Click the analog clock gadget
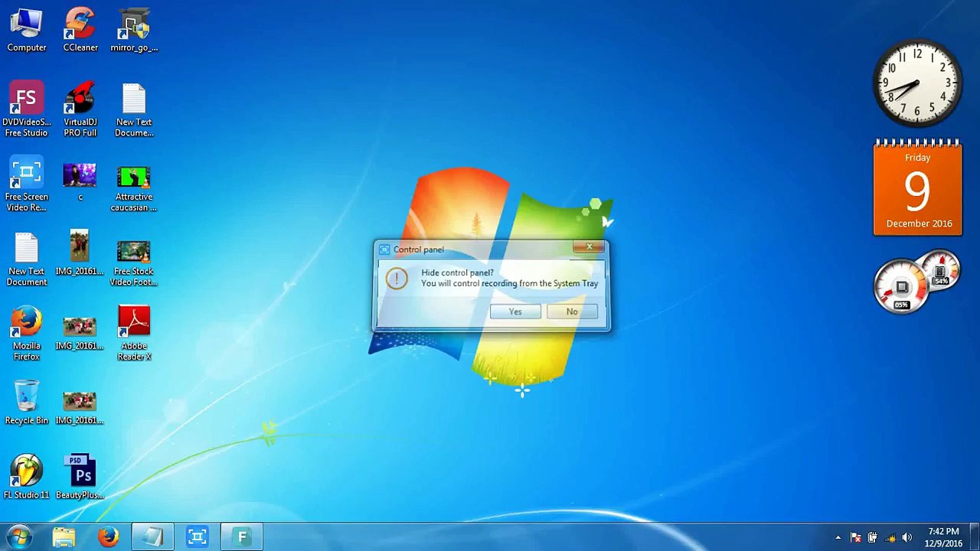 coord(917,83)
